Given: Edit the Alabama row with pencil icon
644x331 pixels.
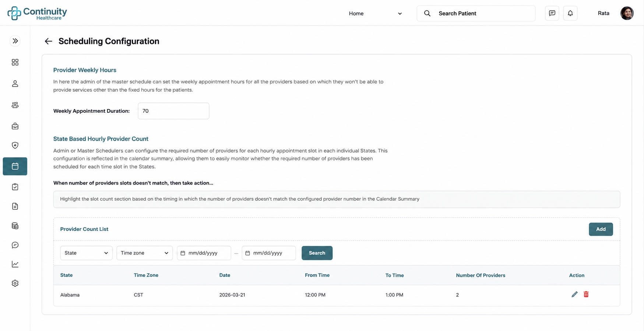Looking at the screenshot, I should [x=574, y=294].
